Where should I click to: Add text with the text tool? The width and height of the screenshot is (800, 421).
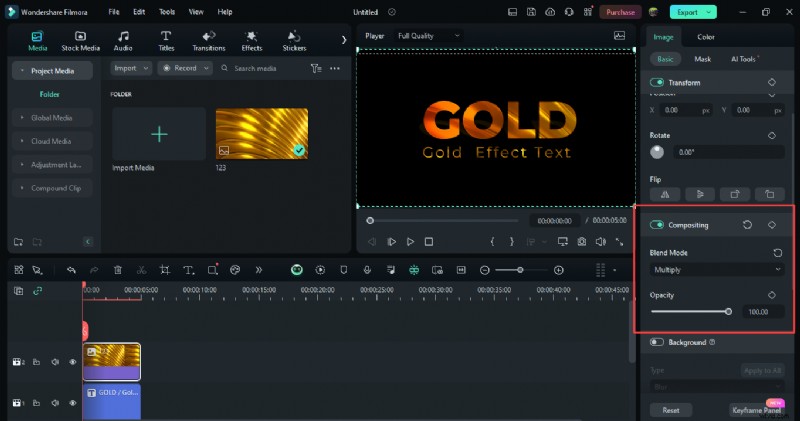click(x=188, y=270)
